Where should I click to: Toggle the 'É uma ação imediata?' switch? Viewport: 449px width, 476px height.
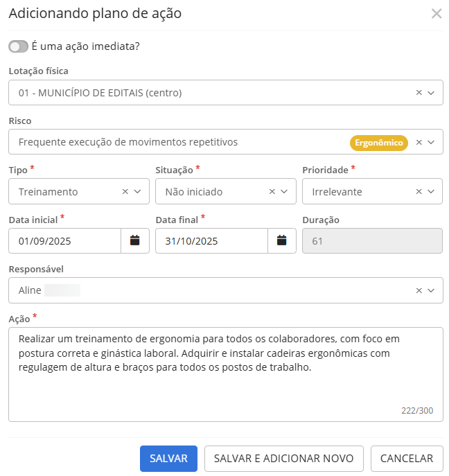[x=19, y=46]
